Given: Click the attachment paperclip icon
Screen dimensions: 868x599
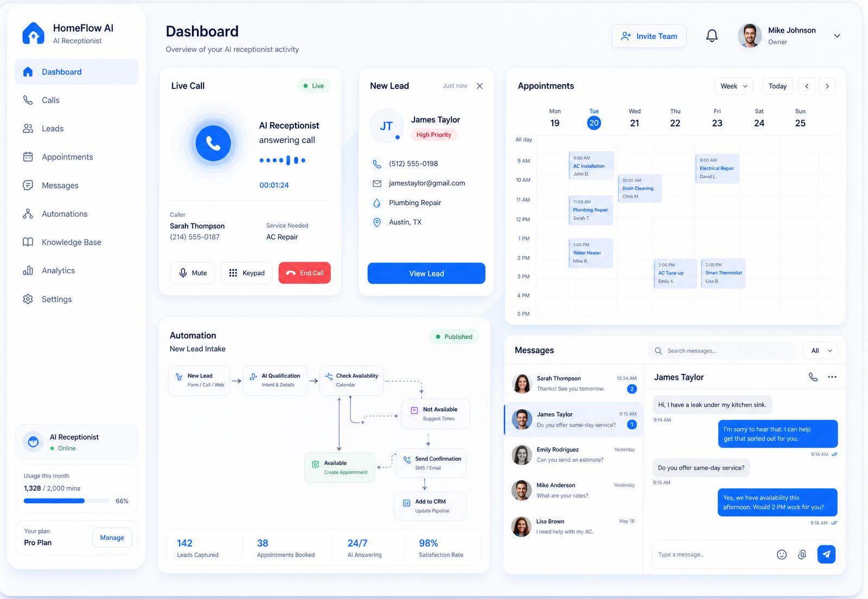Looking at the screenshot, I should tap(802, 555).
